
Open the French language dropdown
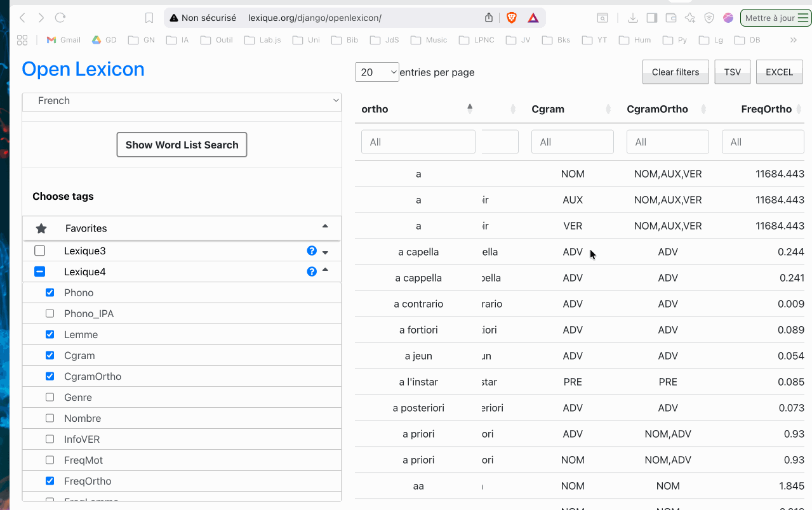[x=182, y=101]
